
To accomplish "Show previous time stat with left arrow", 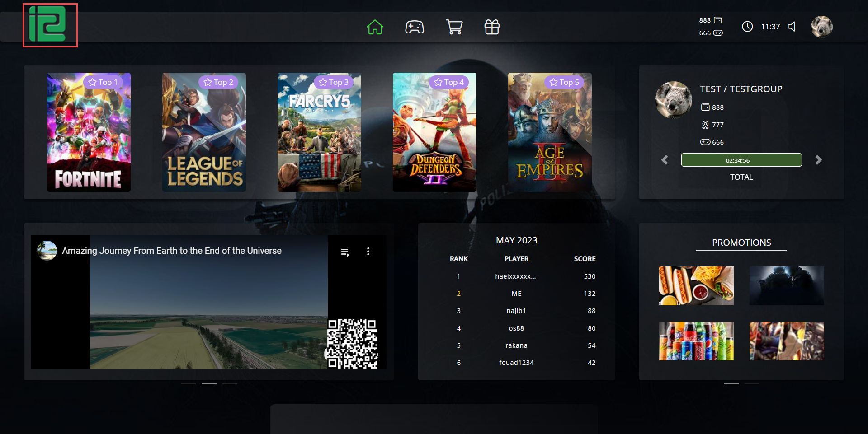I will (665, 160).
